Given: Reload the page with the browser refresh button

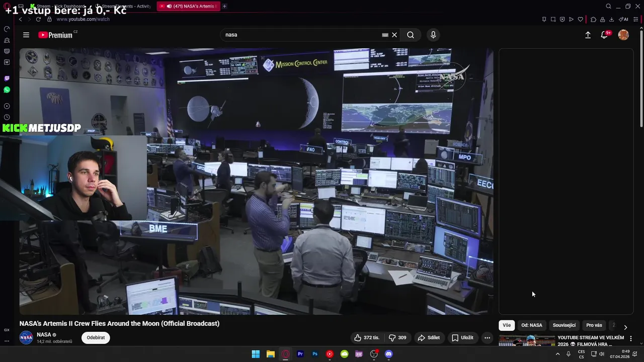Looking at the screenshot, I should pyautogui.click(x=38, y=19).
